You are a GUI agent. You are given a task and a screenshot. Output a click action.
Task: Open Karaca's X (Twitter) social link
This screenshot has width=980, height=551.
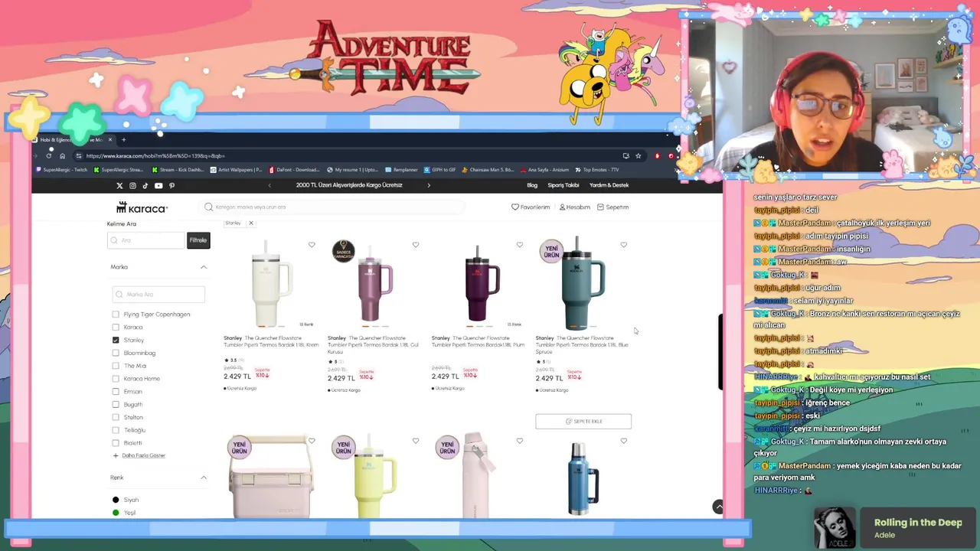pyautogui.click(x=119, y=185)
